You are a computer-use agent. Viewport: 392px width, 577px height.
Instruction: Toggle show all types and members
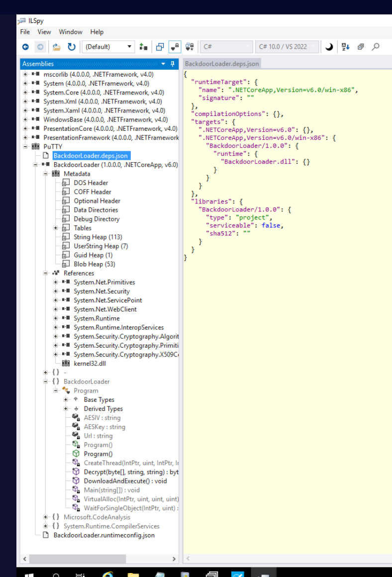[190, 47]
